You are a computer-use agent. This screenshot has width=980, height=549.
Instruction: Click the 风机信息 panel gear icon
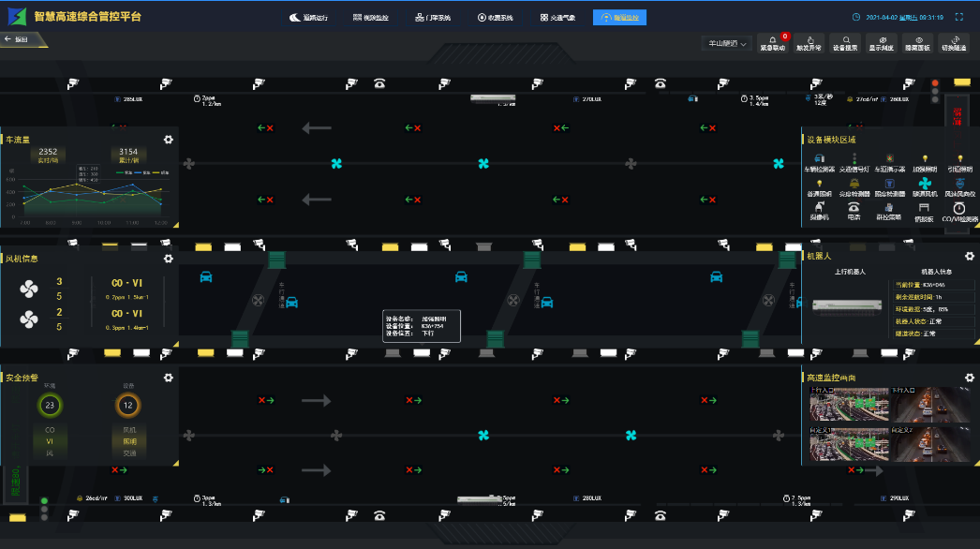[x=169, y=259]
